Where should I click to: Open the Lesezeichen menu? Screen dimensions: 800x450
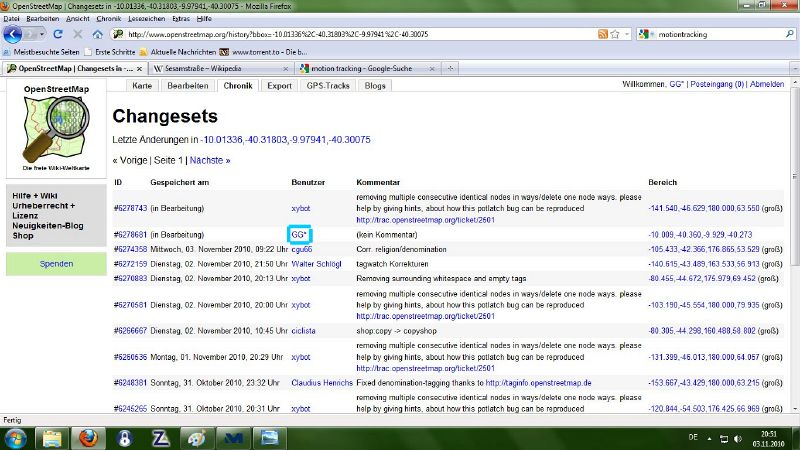click(146, 19)
